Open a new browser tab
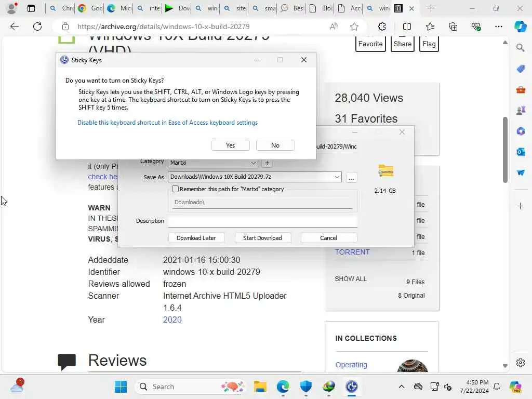 pos(431,8)
